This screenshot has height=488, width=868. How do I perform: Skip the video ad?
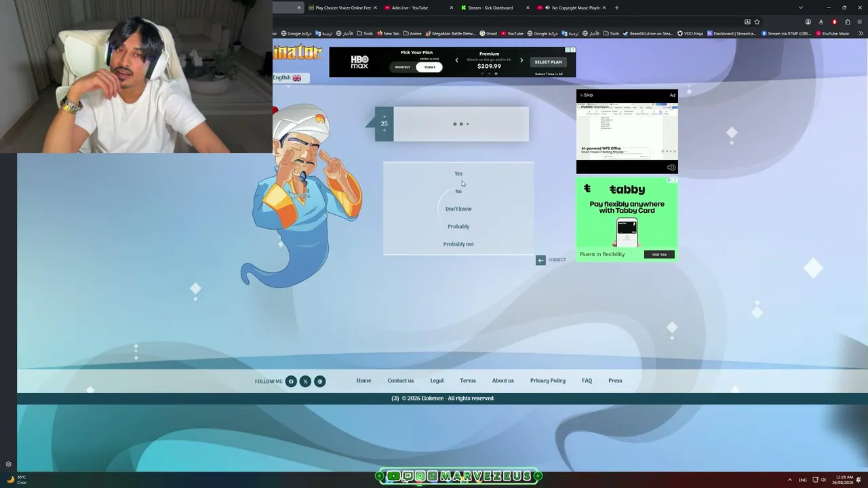(587, 95)
